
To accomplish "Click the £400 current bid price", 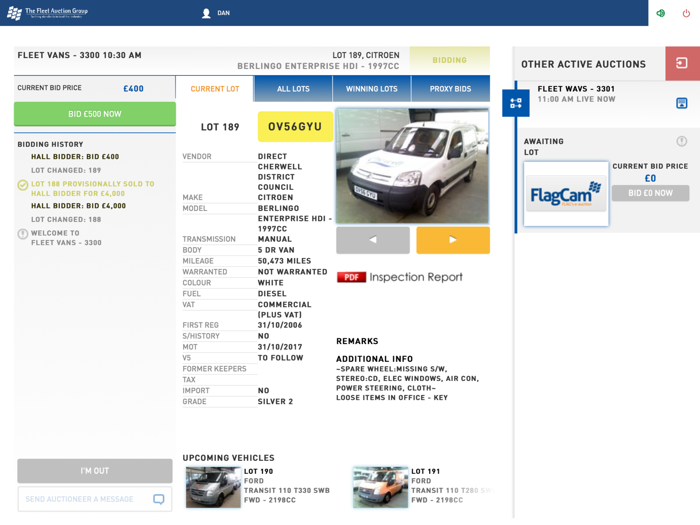I will (133, 88).
